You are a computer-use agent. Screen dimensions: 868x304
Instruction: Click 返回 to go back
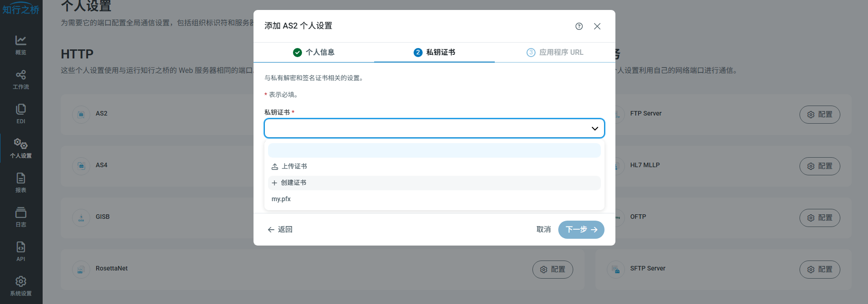[x=280, y=230]
